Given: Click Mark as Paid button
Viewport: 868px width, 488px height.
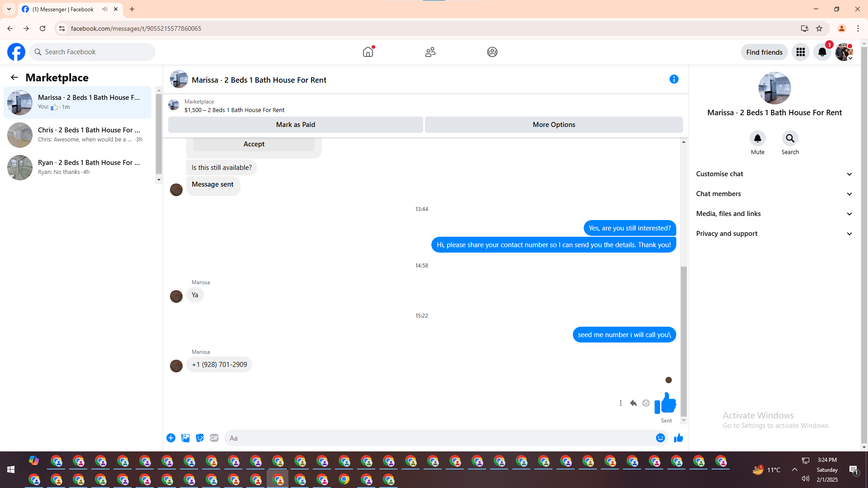Looking at the screenshot, I should point(295,125).
